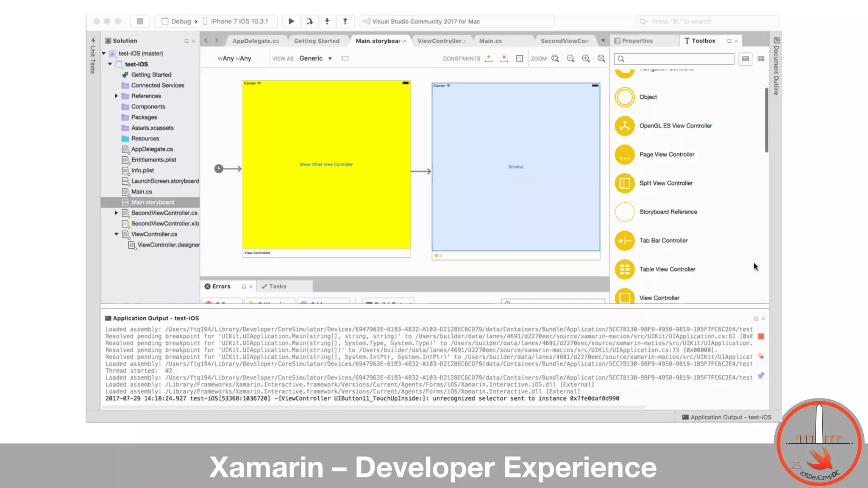The height and width of the screenshot is (488, 868).
Task: Open the Debug configuration selector
Action: coord(176,21)
